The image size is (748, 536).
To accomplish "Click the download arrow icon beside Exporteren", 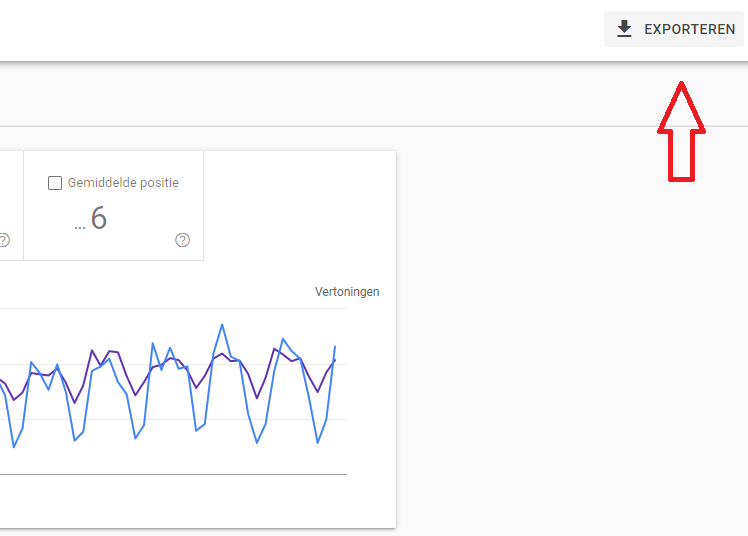I will coord(625,29).
